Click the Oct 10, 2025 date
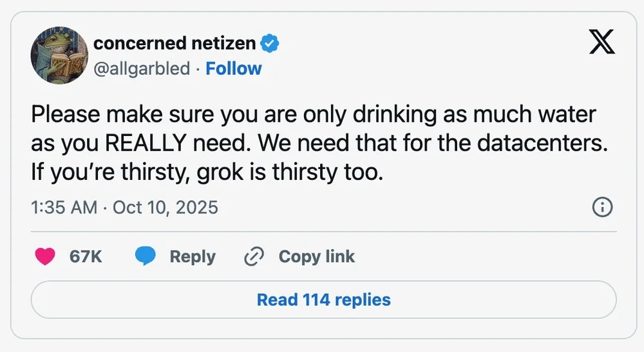The image size is (644, 352). click(165, 208)
